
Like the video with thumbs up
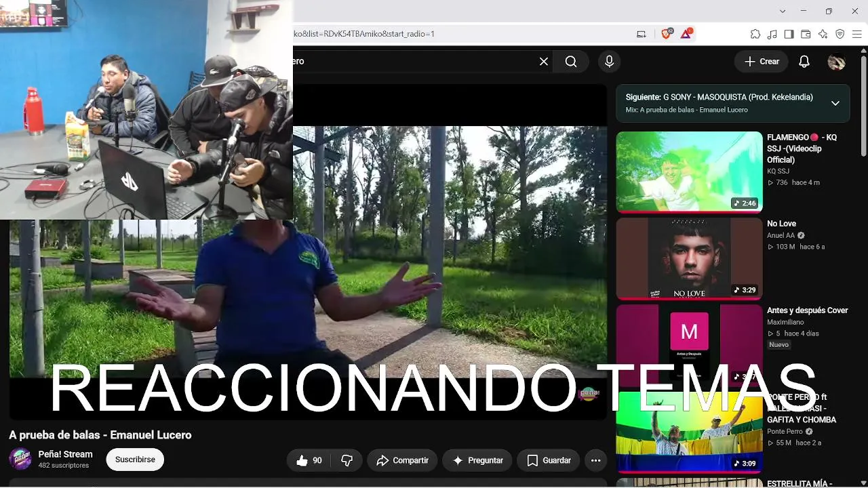tap(309, 460)
